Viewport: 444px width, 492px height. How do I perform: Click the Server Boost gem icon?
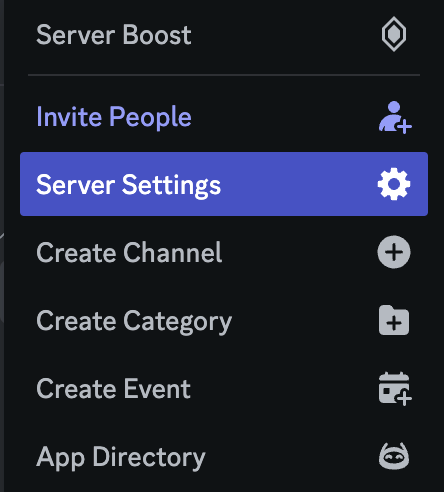tap(394, 34)
